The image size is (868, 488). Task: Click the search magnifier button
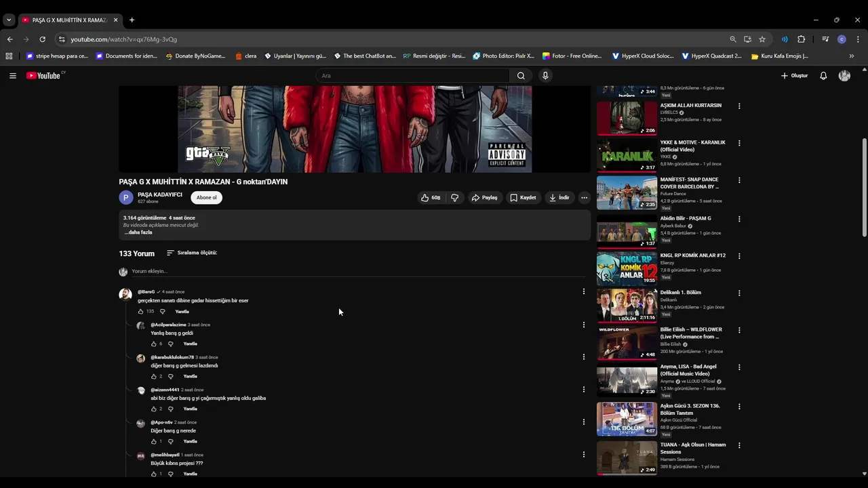click(521, 76)
